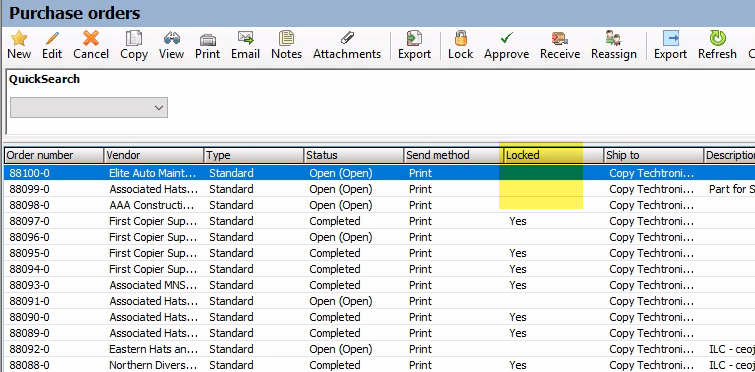
Task: Sort by the Ship to column header
Action: (x=653, y=155)
